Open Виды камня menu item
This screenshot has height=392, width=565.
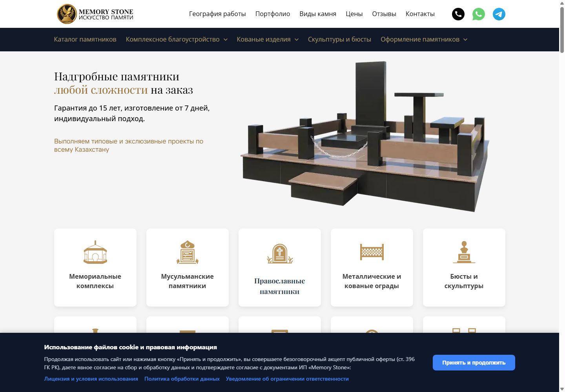point(318,14)
